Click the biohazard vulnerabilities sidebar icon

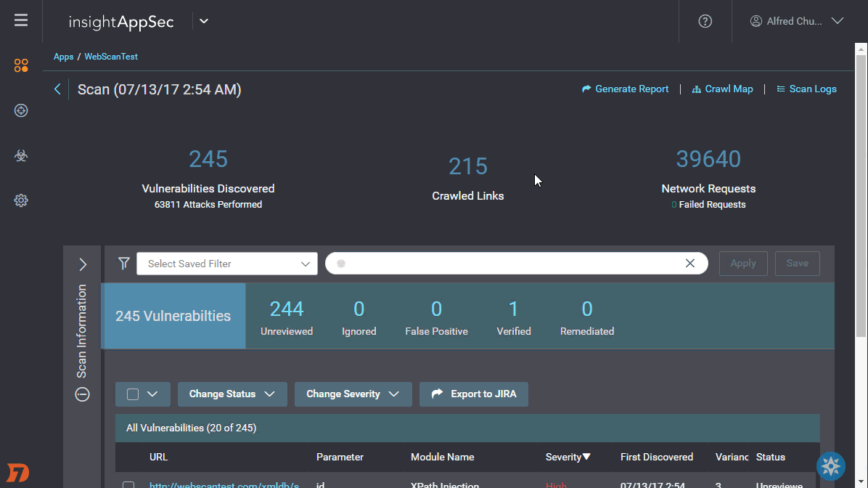click(21, 155)
